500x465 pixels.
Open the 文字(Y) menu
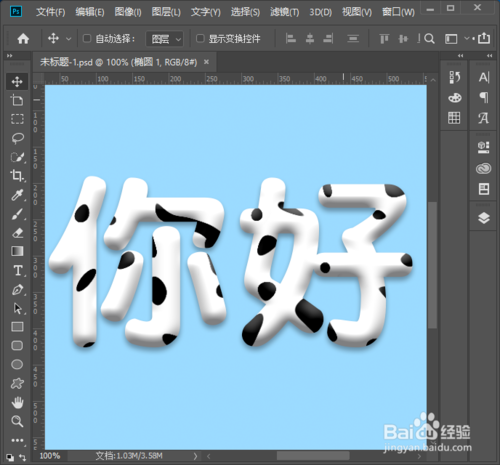click(x=206, y=12)
